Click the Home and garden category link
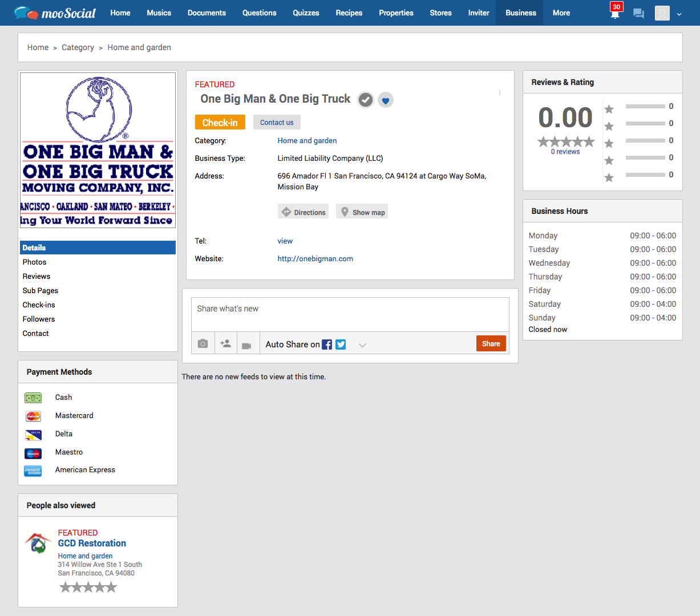 click(307, 140)
